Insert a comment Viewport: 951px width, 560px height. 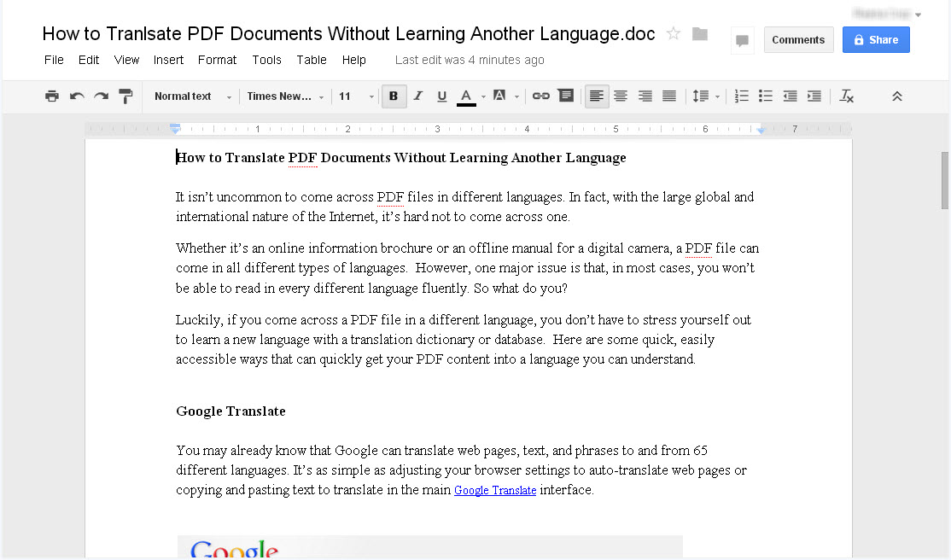[x=566, y=96]
